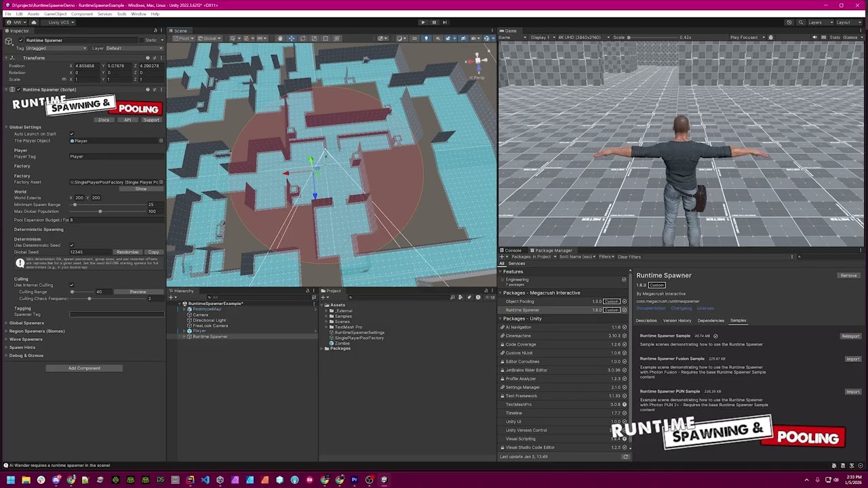Viewport: 868px width, 488px height.
Task: Reimport the Runtime Spawner Sample
Action: click(850, 336)
